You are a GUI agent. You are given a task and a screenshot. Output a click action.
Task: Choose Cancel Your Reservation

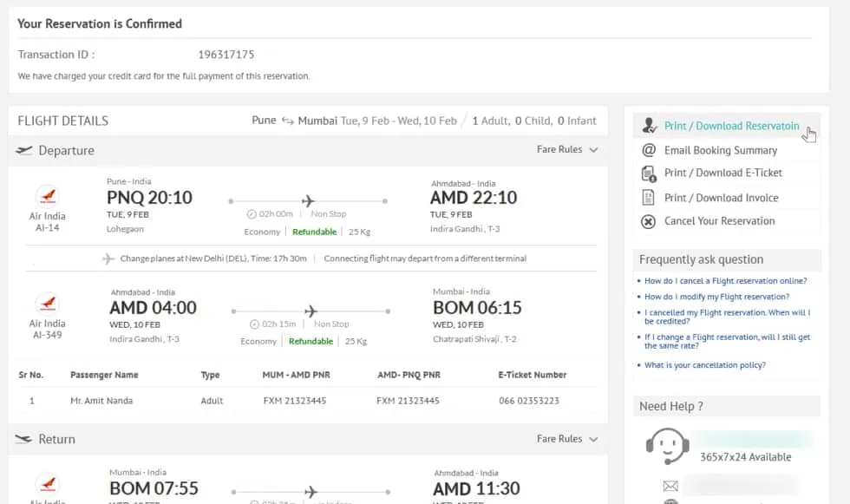coord(719,221)
